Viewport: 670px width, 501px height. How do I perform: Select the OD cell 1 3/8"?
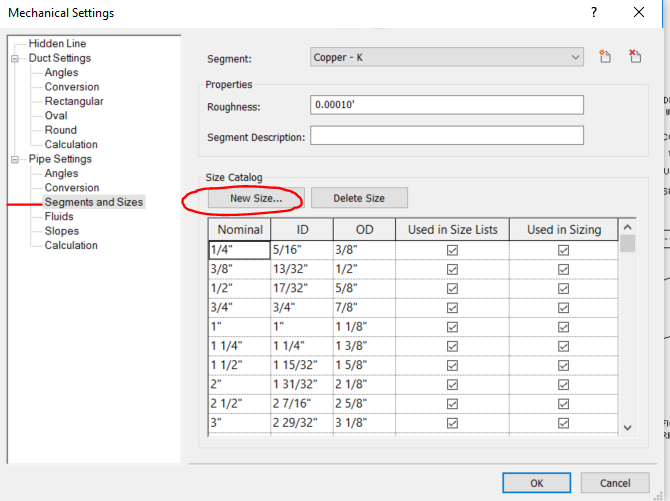tap(364, 346)
